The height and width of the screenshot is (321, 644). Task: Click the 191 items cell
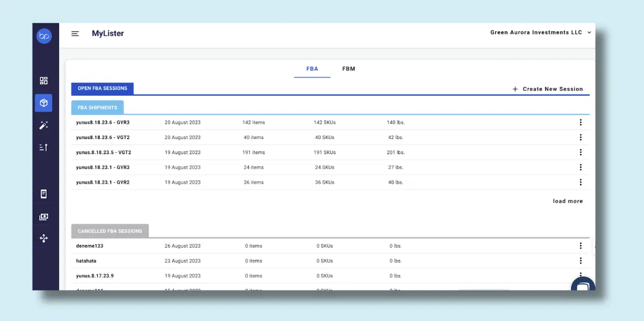pos(253,152)
